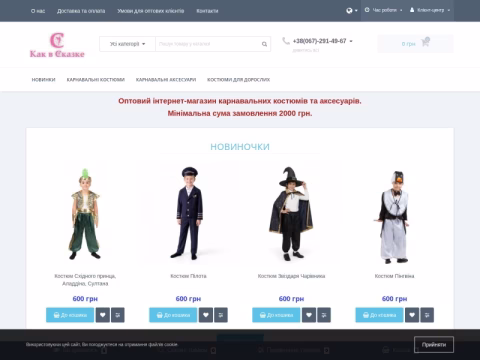Click 'Костюм Звіздаря Чарівника' title link
Screen dimensions: 480x360
tap(291, 276)
